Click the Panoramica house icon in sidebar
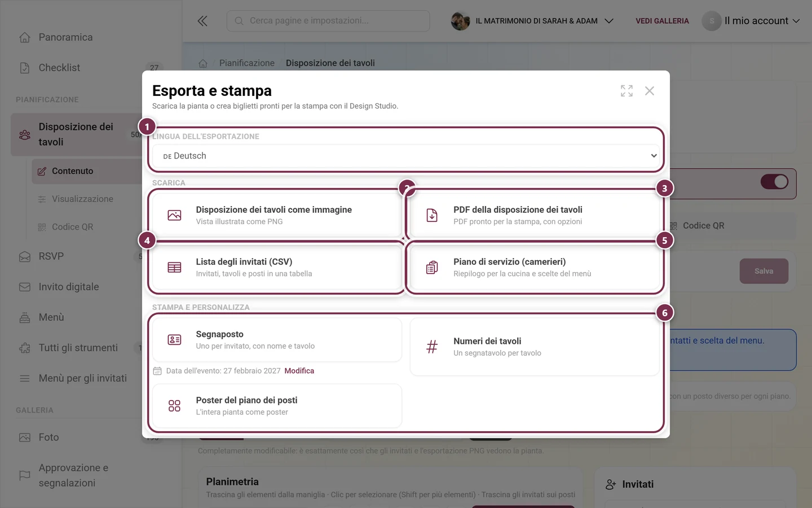812x508 pixels. coord(25,37)
